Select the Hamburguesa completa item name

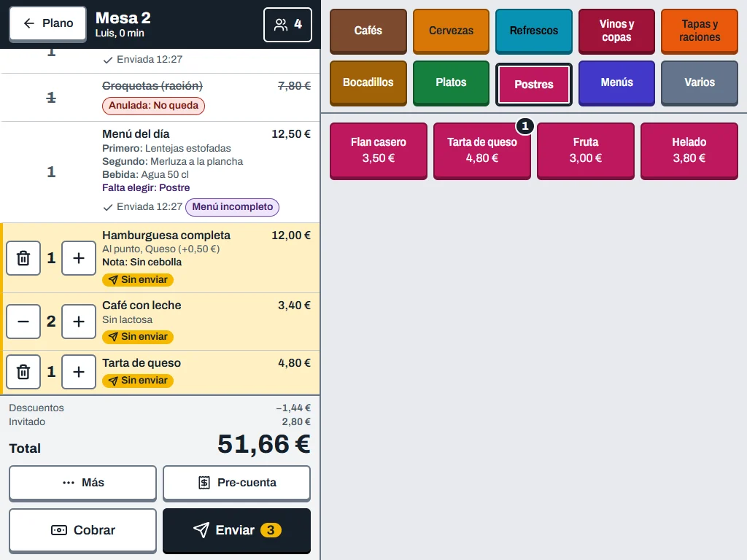166,236
